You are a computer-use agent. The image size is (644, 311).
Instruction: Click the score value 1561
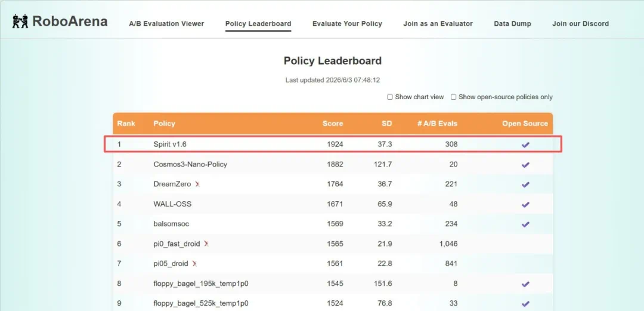coord(335,264)
